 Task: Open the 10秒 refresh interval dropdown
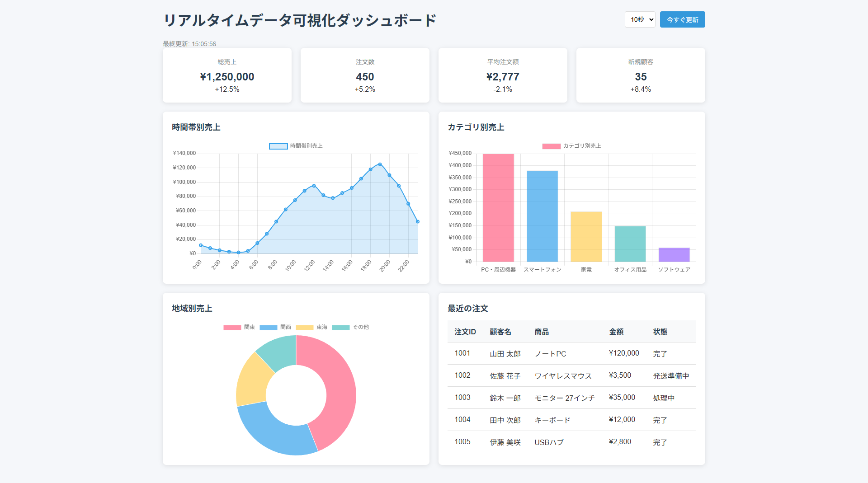pyautogui.click(x=640, y=19)
